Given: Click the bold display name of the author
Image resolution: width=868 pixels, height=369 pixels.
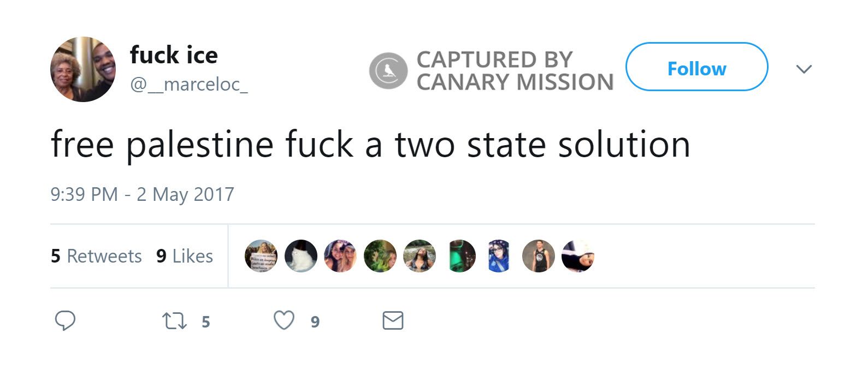Looking at the screenshot, I should [x=174, y=55].
